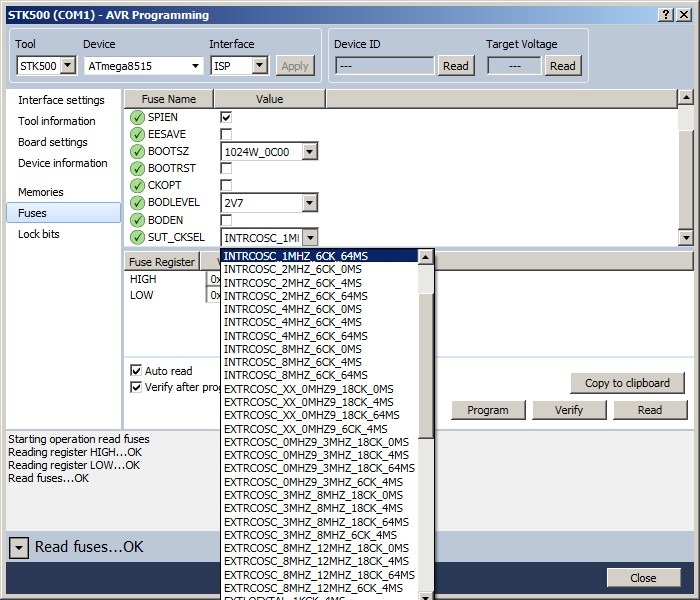Click the green check icon beside BODLEVEL

click(137, 203)
